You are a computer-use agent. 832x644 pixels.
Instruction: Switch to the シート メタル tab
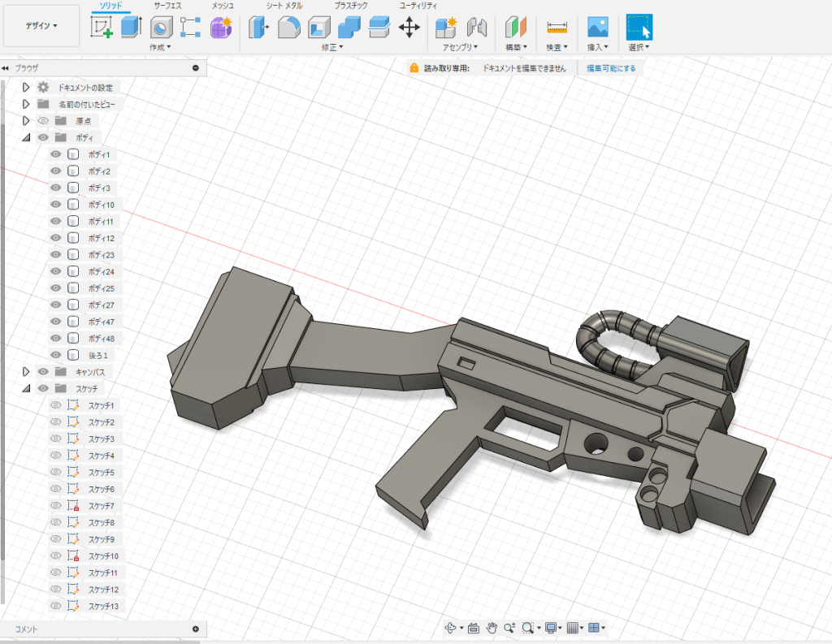284,6
